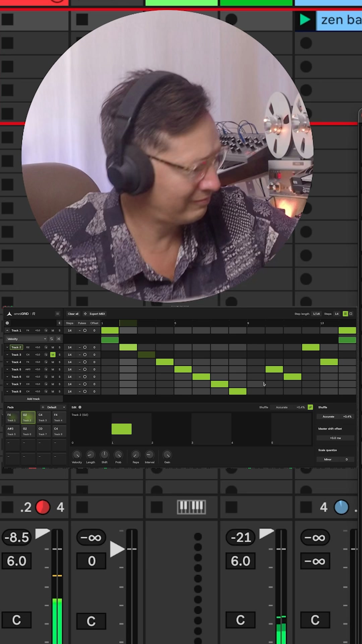Image resolution: width=362 pixels, height=644 pixels.
Task: Expand Track 5 using its chevron
Action: [7, 369]
